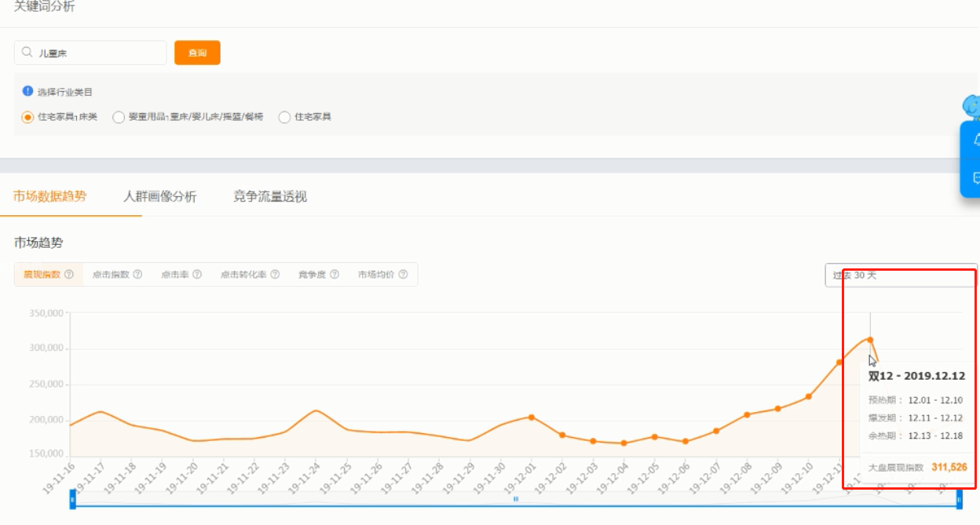The height and width of the screenshot is (525, 980).
Task: Click the 19-12-01 data point on chart
Action: point(532,417)
